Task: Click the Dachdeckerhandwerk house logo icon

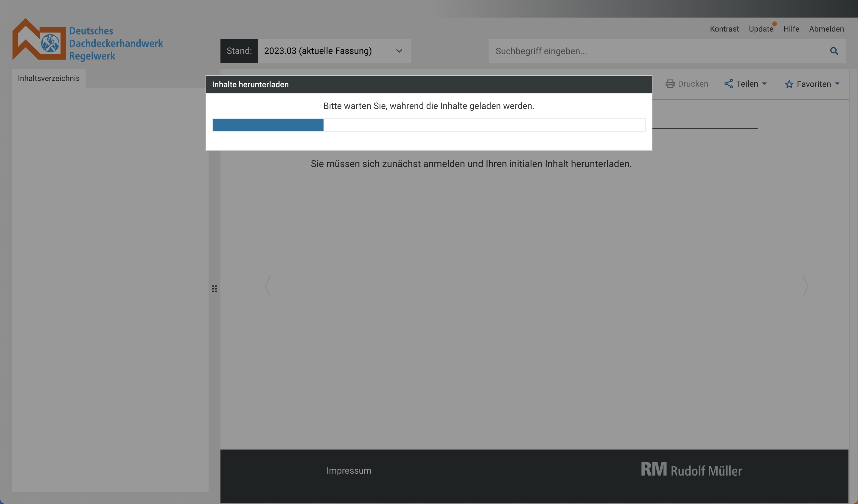Action: coord(39,40)
